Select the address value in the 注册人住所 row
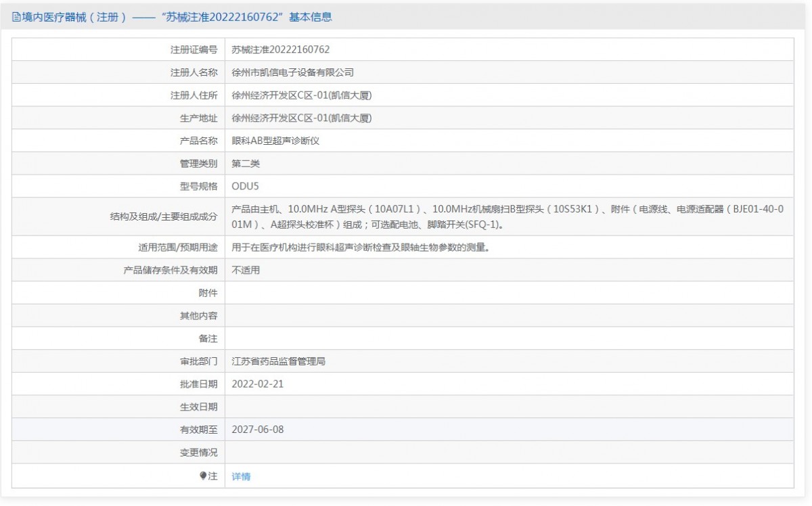This screenshot has width=812, height=506. pyautogui.click(x=302, y=95)
